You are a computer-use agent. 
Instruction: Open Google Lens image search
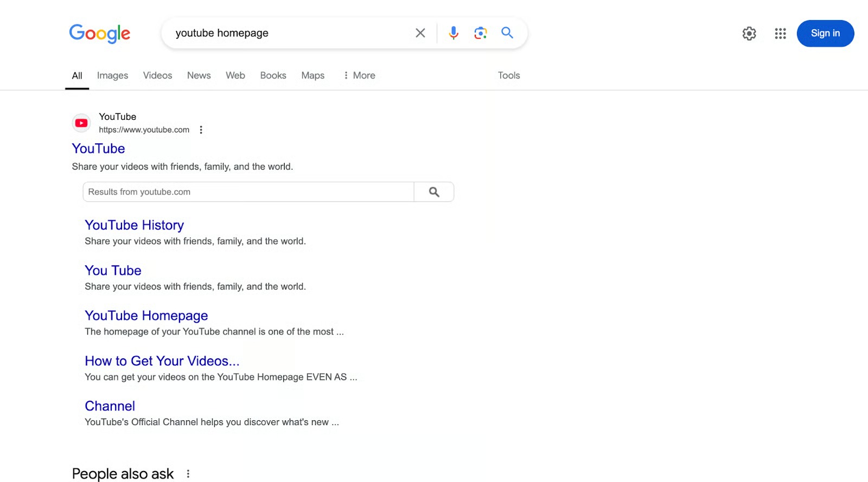pyautogui.click(x=480, y=33)
